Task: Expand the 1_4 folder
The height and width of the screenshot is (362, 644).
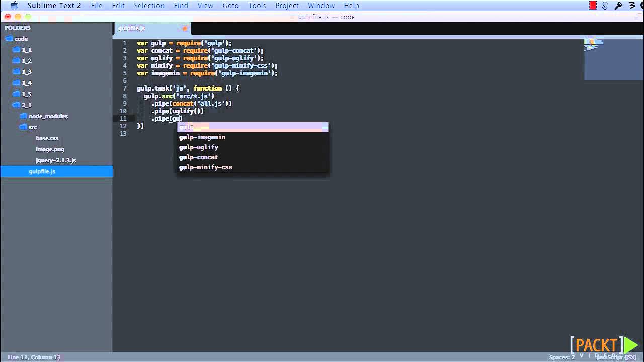Action: [16, 83]
